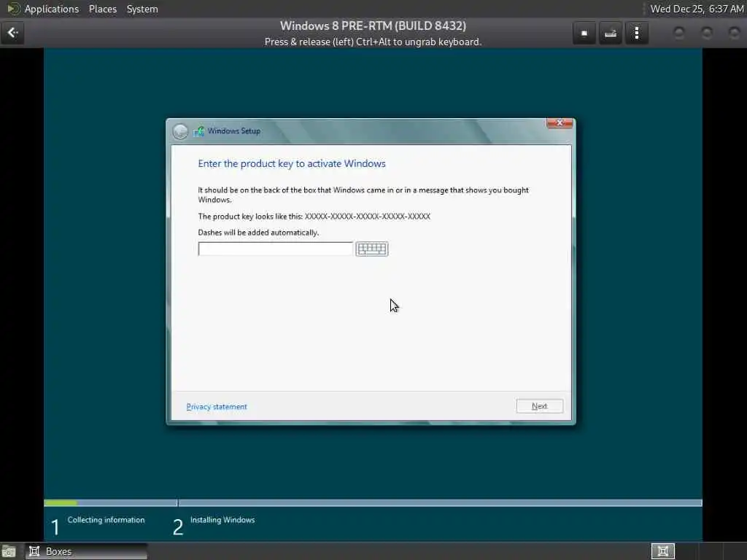Select the Boxes taskbar entry
The image size is (747, 560).
[x=86, y=551]
